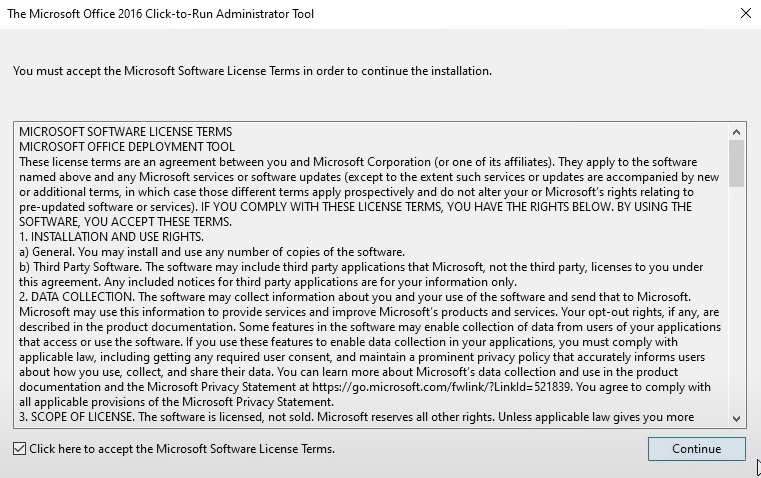Image resolution: width=761 pixels, height=478 pixels.
Task: Click the dialog title bar text
Action: [160, 13]
